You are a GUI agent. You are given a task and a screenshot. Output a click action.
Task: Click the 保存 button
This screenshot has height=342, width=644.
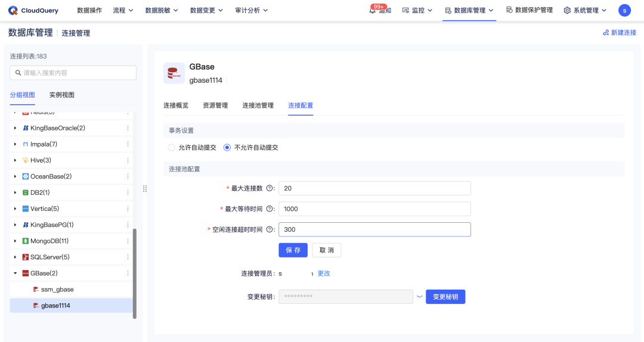tap(293, 250)
